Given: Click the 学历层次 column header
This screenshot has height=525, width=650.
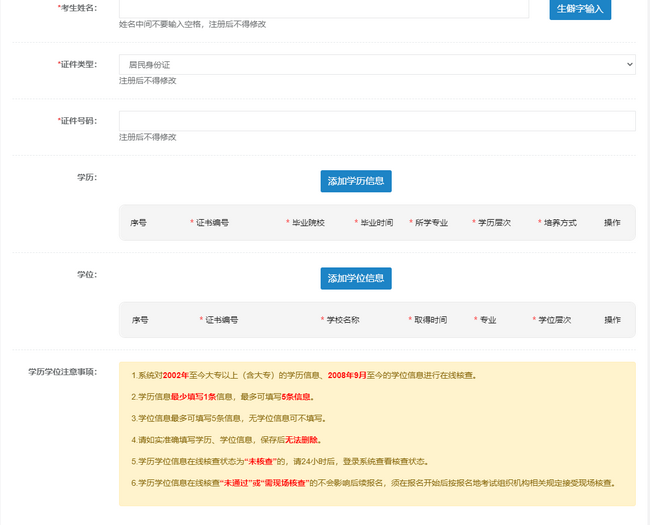Looking at the screenshot, I should click(x=493, y=222).
